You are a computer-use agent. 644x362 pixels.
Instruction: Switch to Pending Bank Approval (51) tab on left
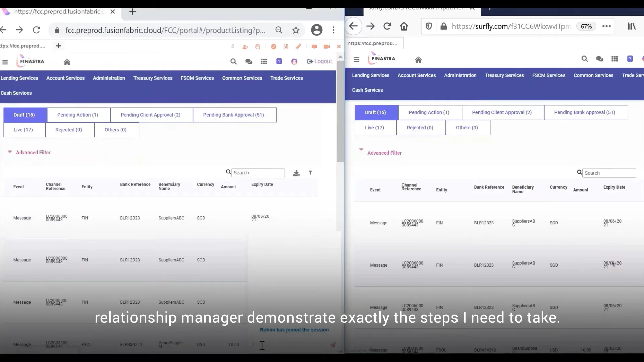pos(233,115)
